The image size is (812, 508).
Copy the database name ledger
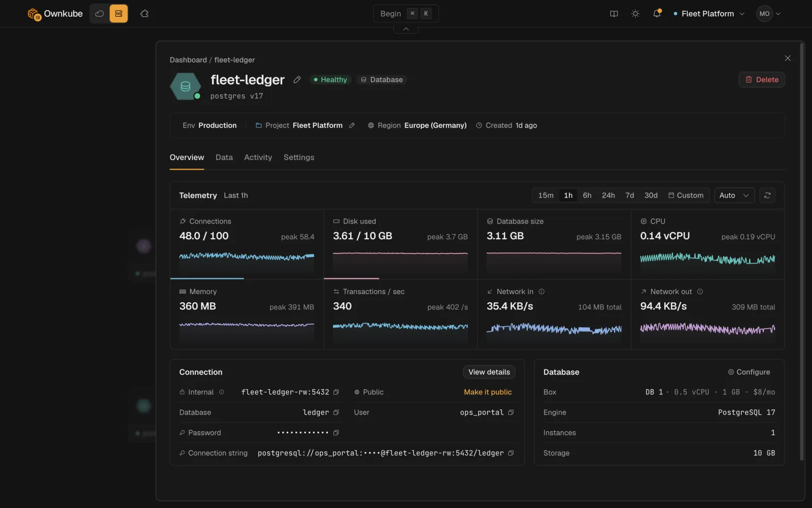point(336,412)
